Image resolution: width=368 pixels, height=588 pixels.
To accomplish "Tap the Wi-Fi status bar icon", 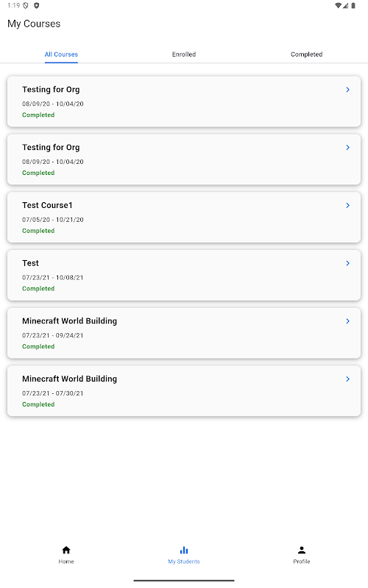I will click(338, 6).
